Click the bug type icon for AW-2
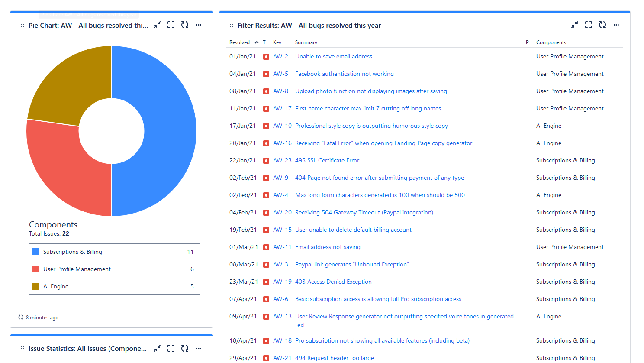 pyautogui.click(x=266, y=57)
